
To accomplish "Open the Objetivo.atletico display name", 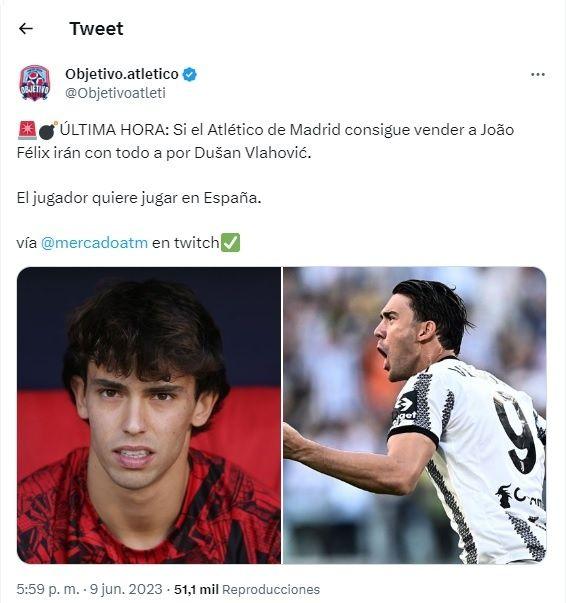I will point(122,74).
